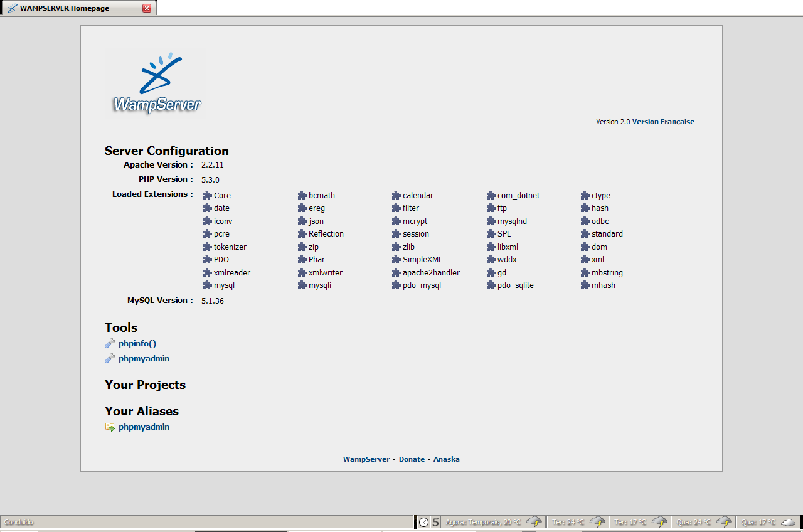Follow the Donate footer link
803x532 pixels.
click(x=412, y=459)
